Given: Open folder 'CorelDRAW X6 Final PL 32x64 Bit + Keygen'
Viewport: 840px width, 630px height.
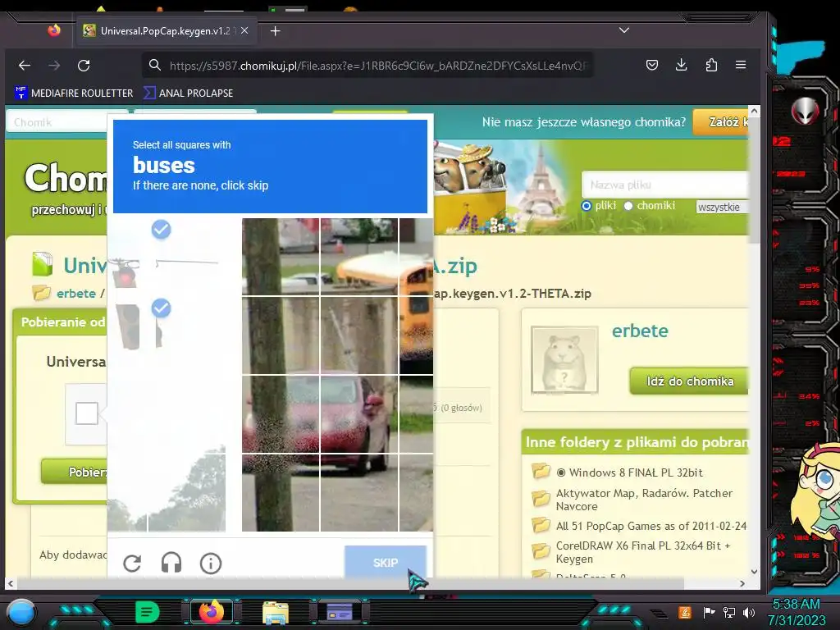Looking at the screenshot, I should coord(643,552).
